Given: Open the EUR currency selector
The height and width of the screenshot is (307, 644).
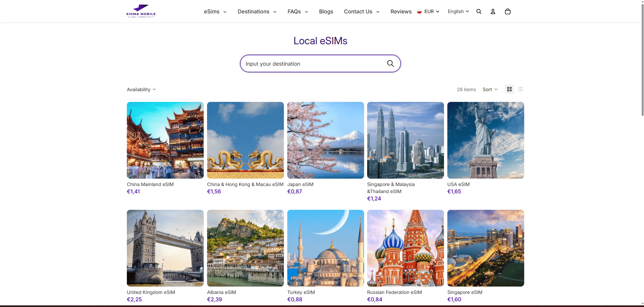Looking at the screenshot, I should point(428,11).
